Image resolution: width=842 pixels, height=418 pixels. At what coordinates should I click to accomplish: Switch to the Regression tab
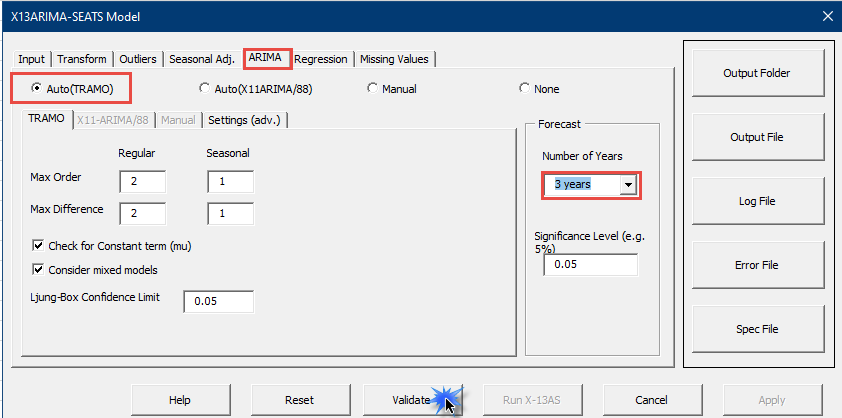click(x=321, y=59)
